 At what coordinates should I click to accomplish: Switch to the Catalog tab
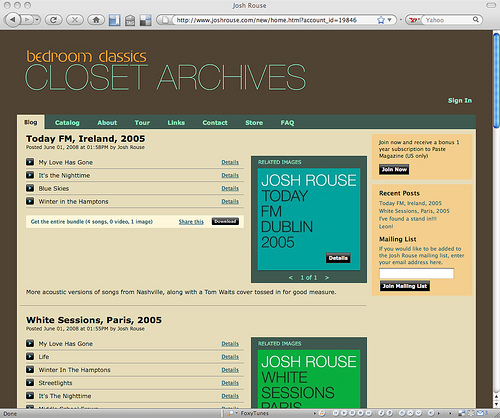point(67,123)
